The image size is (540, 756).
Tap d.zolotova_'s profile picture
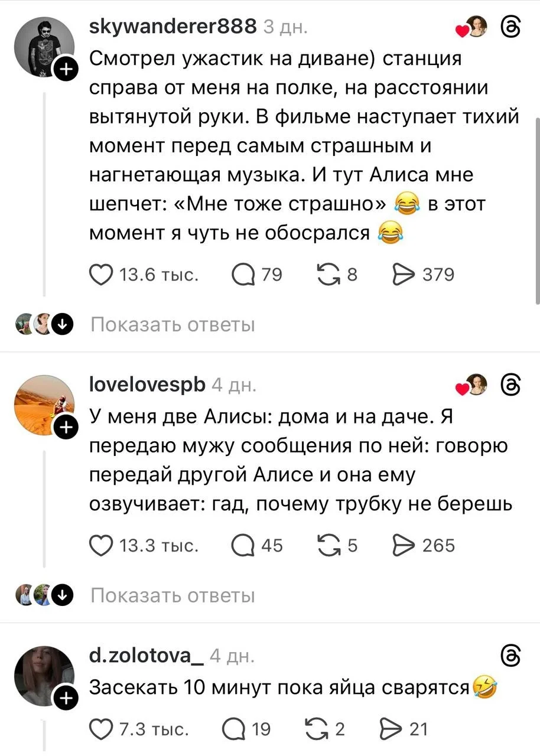tap(45, 673)
